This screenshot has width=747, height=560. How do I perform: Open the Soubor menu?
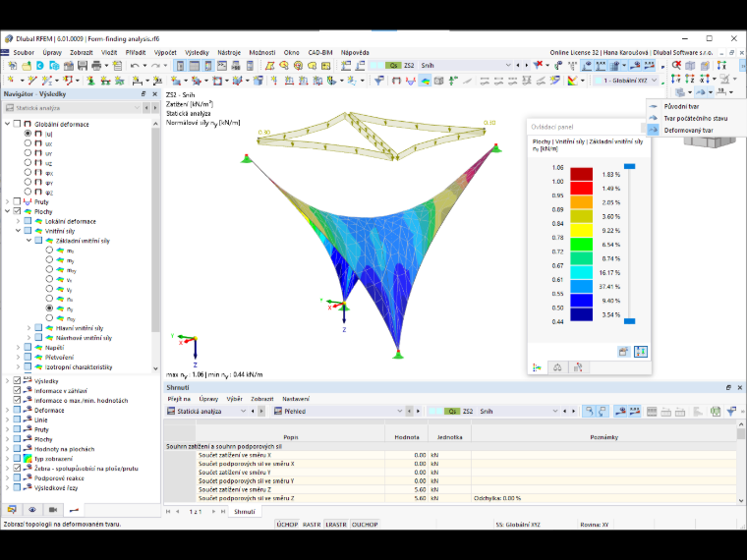point(24,52)
